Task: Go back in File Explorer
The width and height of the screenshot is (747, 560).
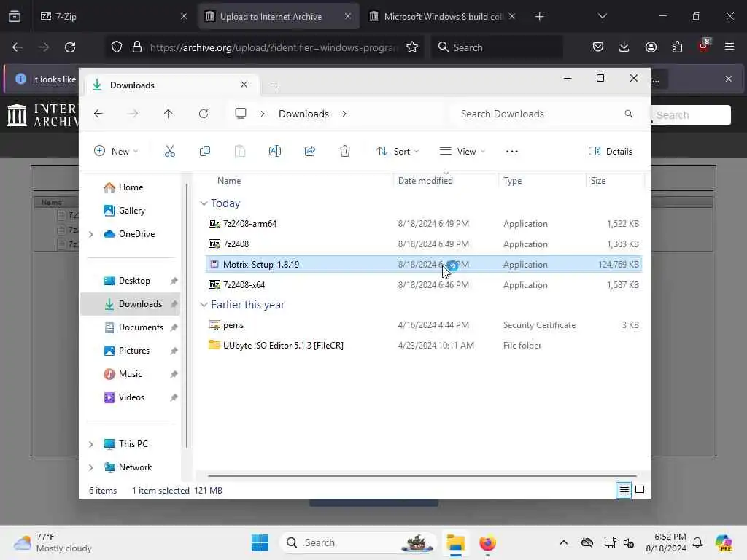Action: click(x=98, y=114)
